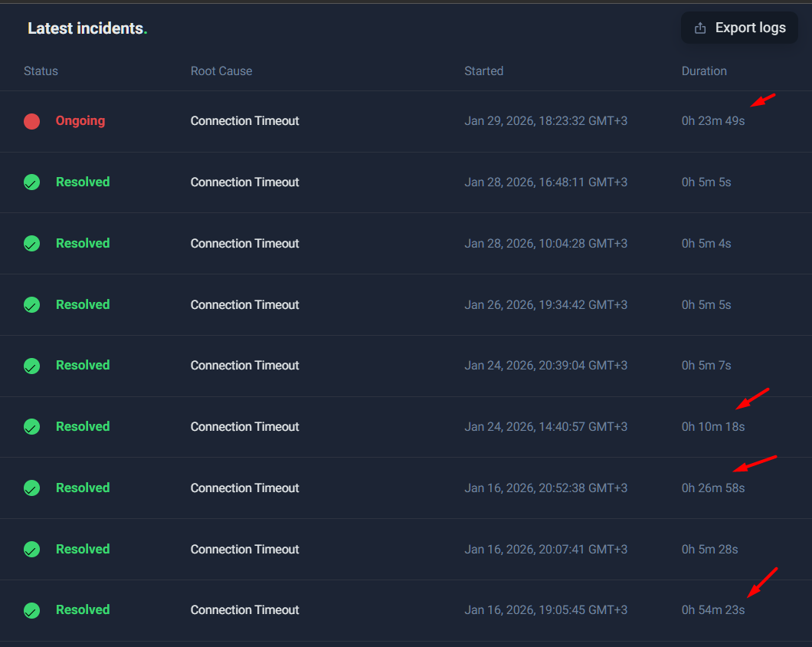Click Connection Timeout for Jan 16 20:07:41 incident
812x647 pixels.
point(244,549)
